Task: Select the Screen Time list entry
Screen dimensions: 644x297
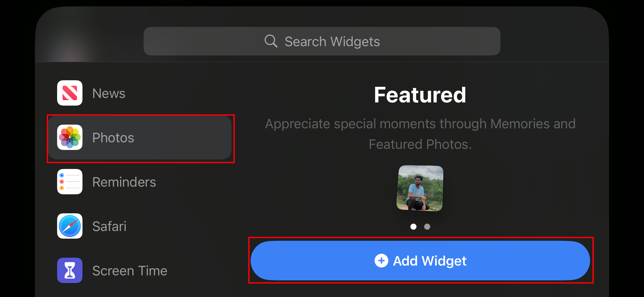Action: pyautogui.click(x=130, y=271)
